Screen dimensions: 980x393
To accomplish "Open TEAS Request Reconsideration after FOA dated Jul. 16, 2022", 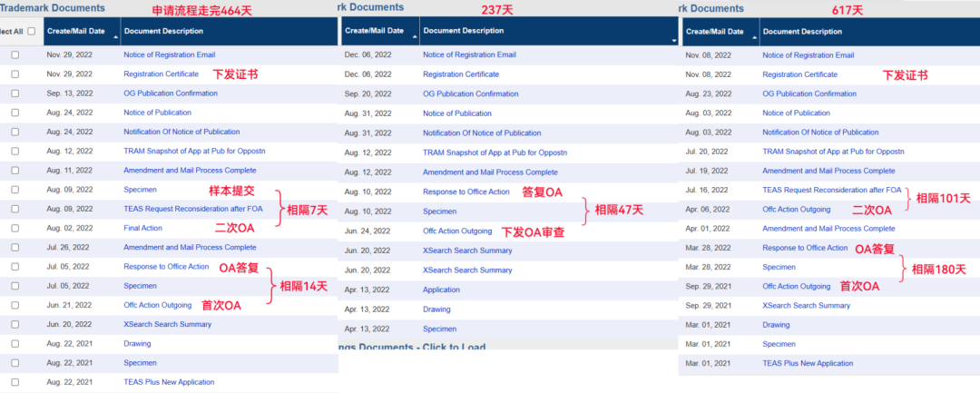I will pyautogui.click(x=832, y=190).
